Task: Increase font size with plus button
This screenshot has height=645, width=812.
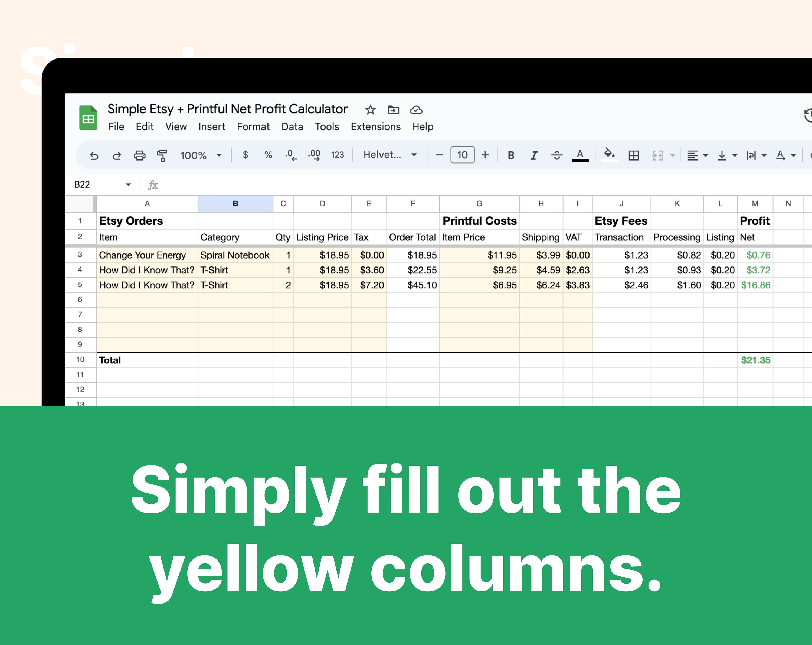Action: tap(485, 155)
